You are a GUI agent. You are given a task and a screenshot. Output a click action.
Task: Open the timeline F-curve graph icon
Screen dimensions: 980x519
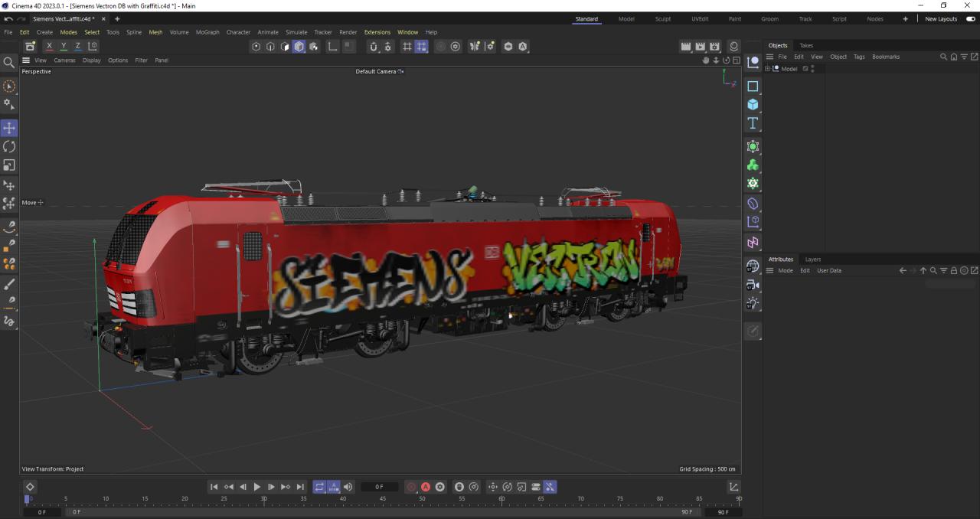click(733, 487)
